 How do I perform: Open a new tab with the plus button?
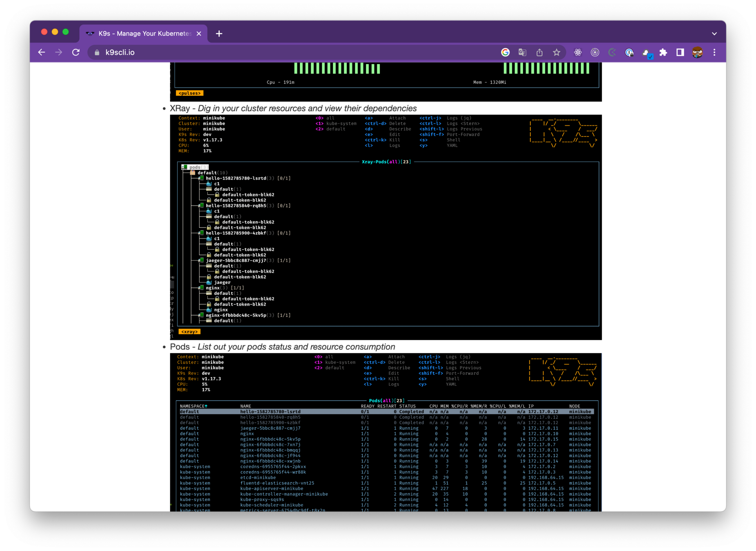pyautogui.click(x=219, y=33)
